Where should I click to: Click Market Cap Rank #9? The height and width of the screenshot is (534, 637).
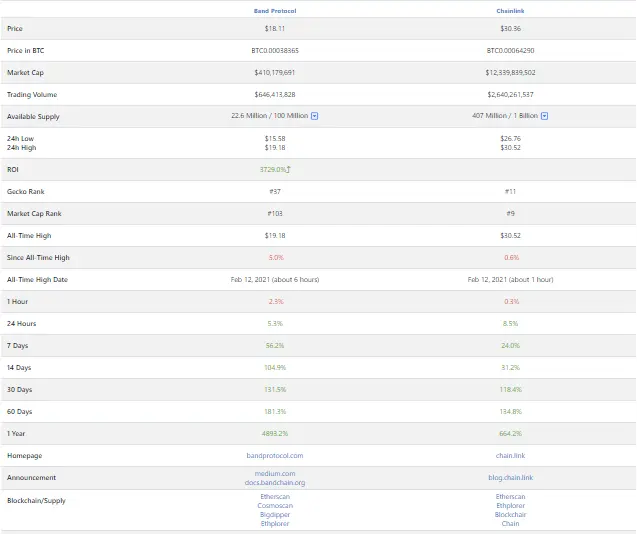click(x=510, y=213)
